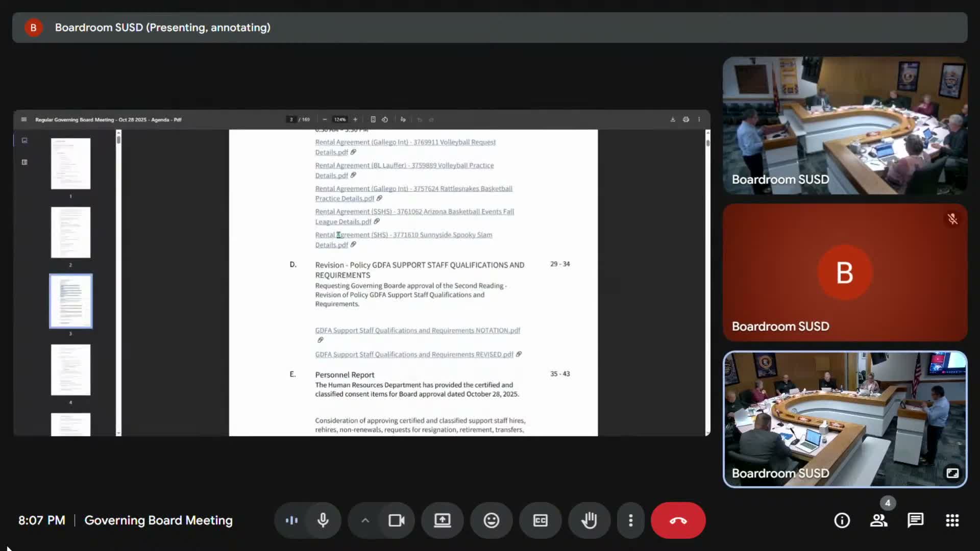The width and height of the screenshot is (980, 551).
Task: Select the page 2 thumbnail
Action: pos(70,233)
